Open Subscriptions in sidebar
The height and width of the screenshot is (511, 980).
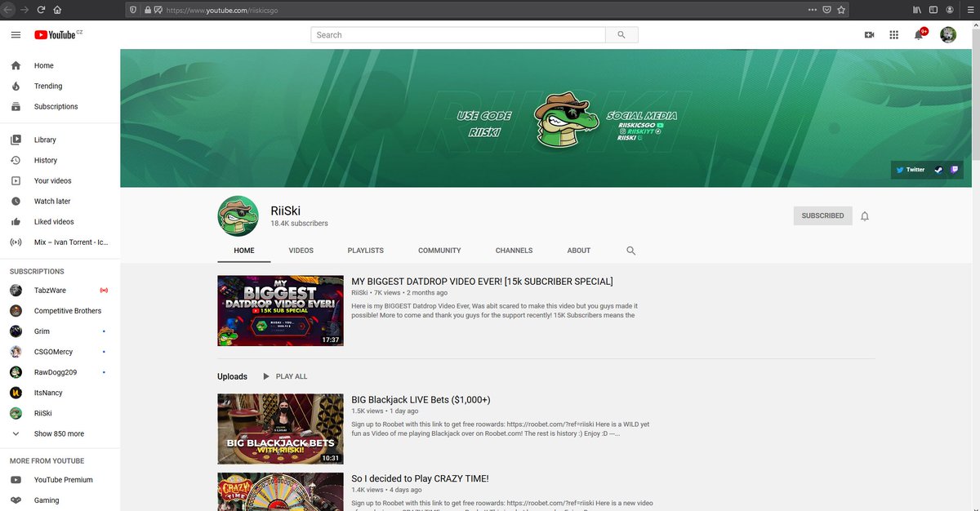[60, 107]
